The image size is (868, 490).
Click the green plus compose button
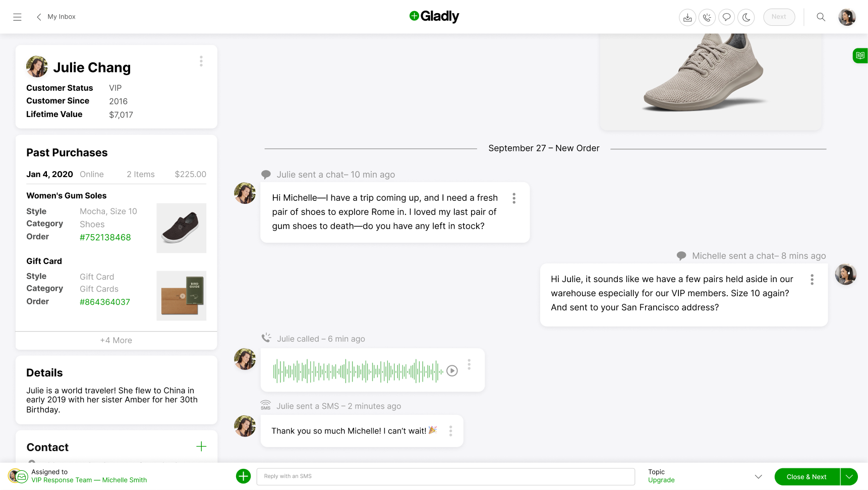pos(243,476)
